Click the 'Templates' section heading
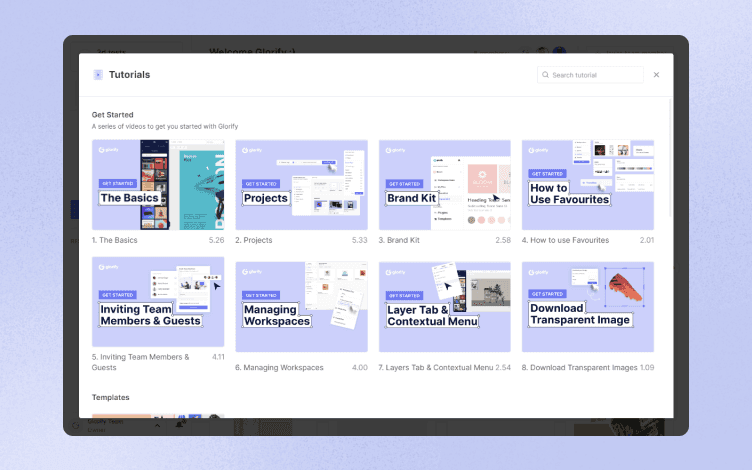The height and width of the screenshot is (470, 752). tap(111, 397)
